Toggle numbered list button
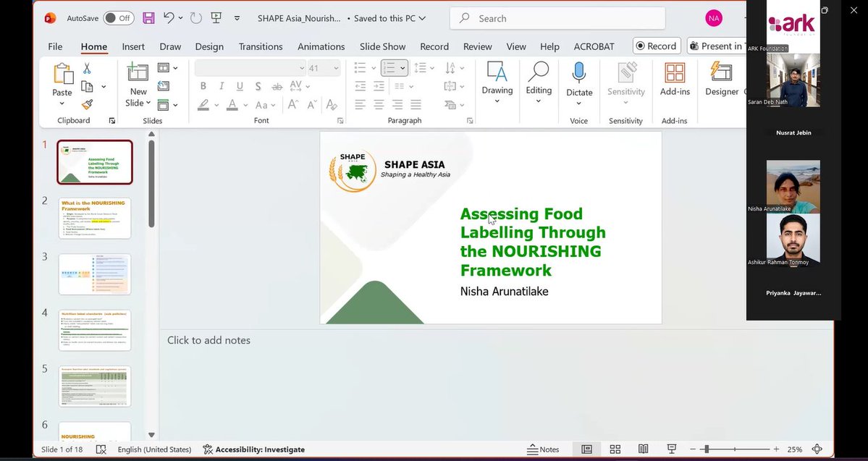This screenshot has width=868, height=461. [x=389, y=68]
